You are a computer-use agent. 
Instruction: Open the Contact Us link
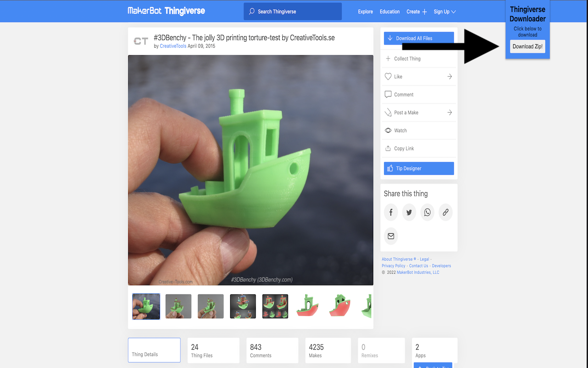coord(418,265)
